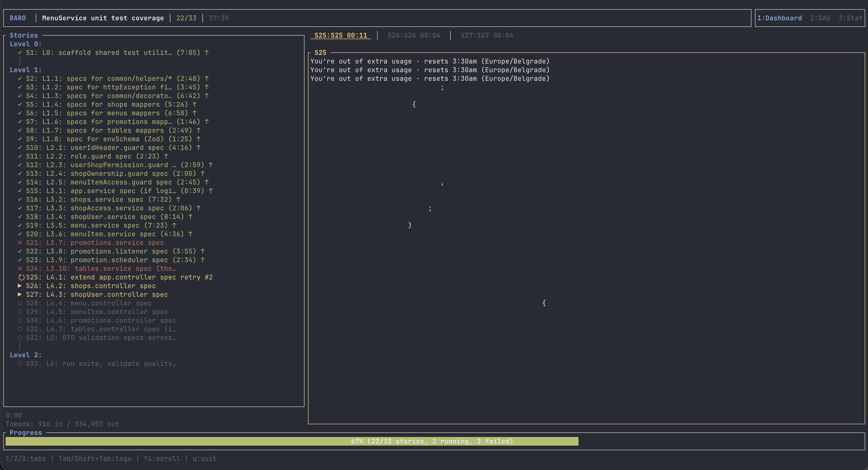Click the up-arrow after S4 common/decorators specs

click(206, 96)
